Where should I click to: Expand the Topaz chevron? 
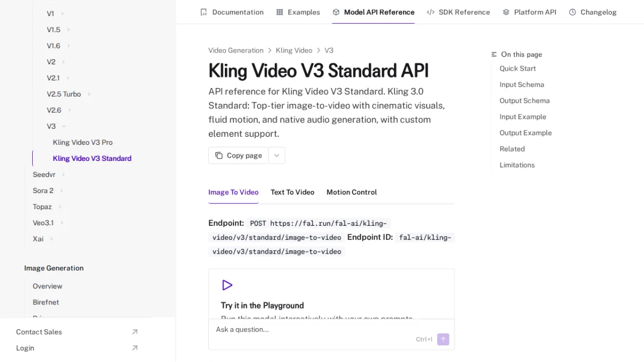[60, 206]
